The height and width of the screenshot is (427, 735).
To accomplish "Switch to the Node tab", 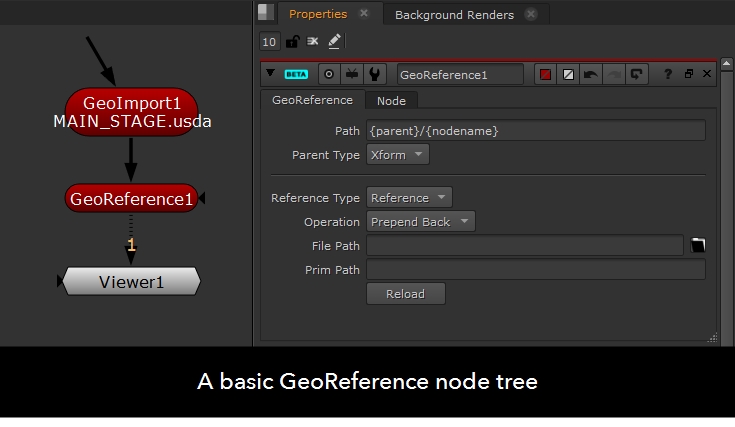I will 391,100.
